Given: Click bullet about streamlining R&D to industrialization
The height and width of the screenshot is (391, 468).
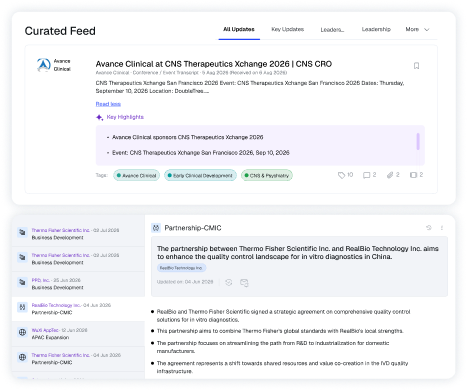Looking at the screenshot, I should coord(273,347).
